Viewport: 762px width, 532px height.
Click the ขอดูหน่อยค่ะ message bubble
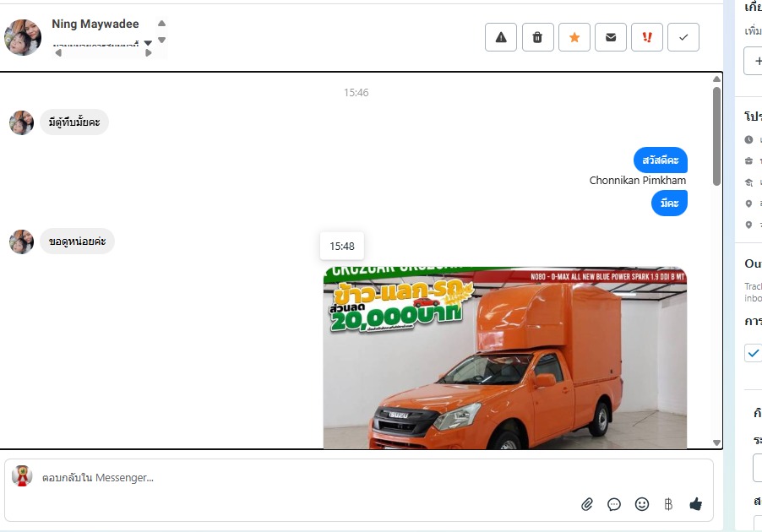point(77,241)
